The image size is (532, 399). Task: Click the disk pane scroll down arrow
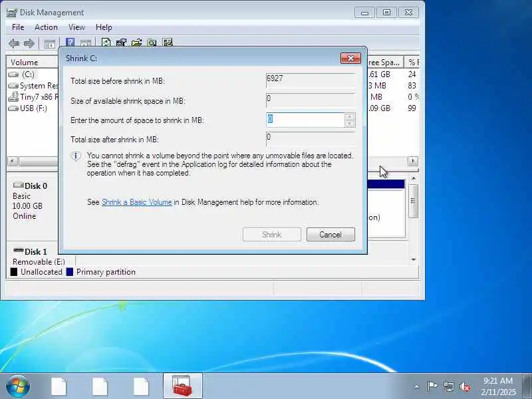coord(413,259)
